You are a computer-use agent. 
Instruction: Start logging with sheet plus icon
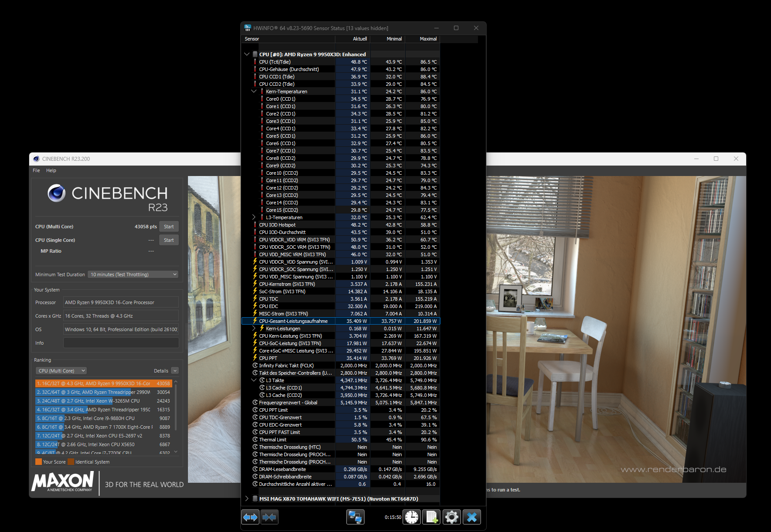click(432, 517)
